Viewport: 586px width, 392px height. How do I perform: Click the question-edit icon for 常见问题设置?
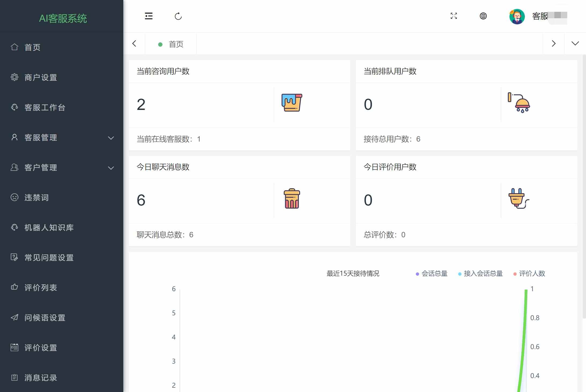coord(14,257)
